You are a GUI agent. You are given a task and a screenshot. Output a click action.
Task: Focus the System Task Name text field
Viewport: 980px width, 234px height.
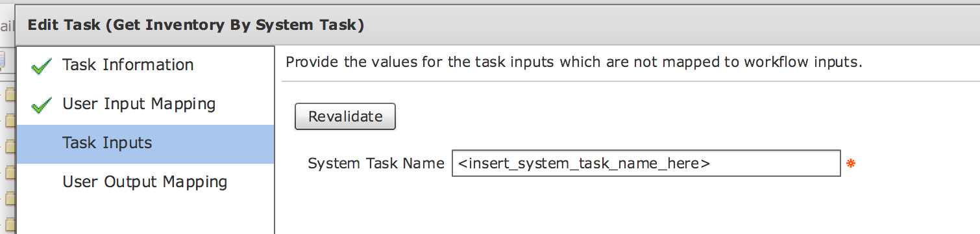coord(646,164)
